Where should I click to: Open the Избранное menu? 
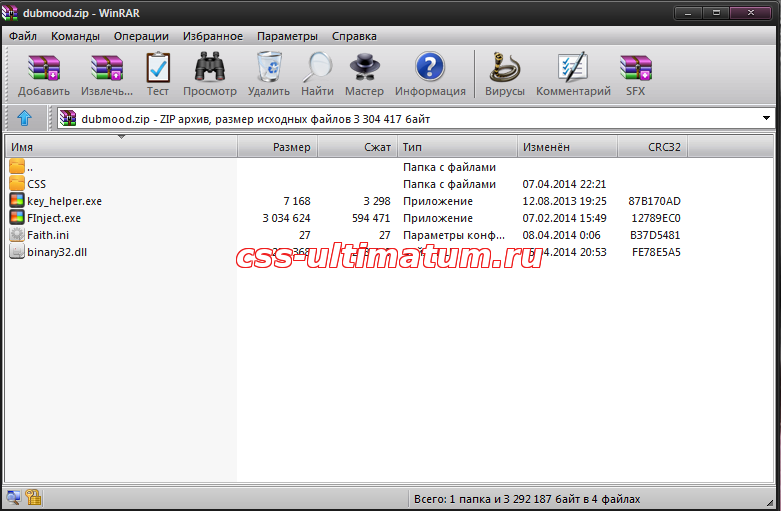click(213, 36)
